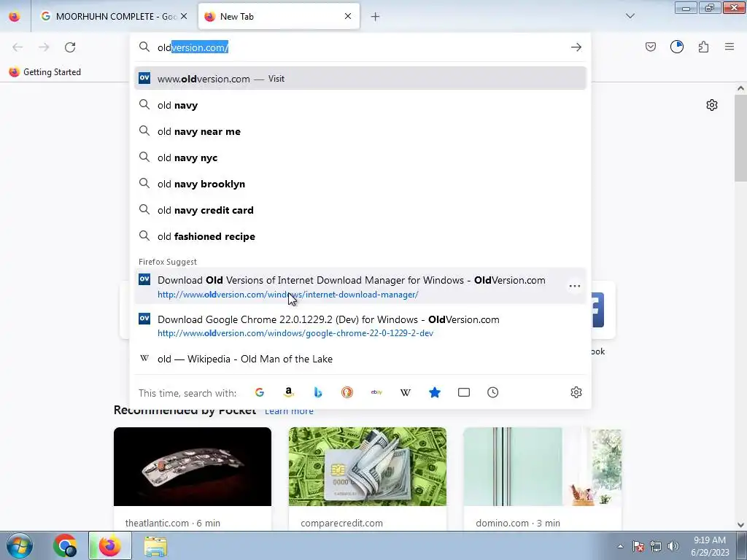747x560 pixels.
Task: Open a new tab with plus button
Action: (x=376, y=17)
